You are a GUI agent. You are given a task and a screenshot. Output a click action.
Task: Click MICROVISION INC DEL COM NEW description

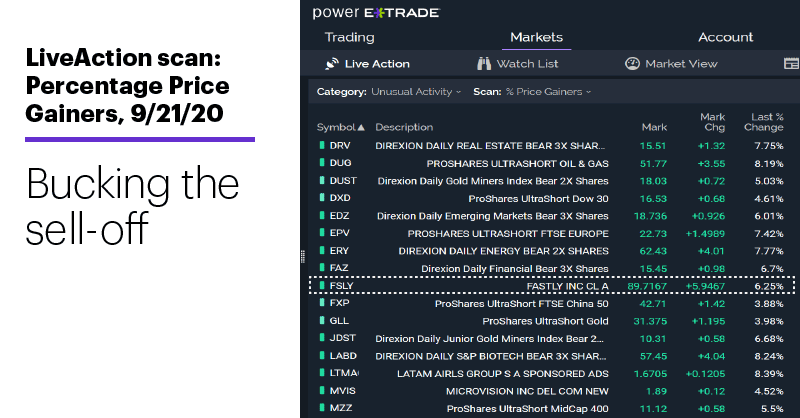click(527, 391)
